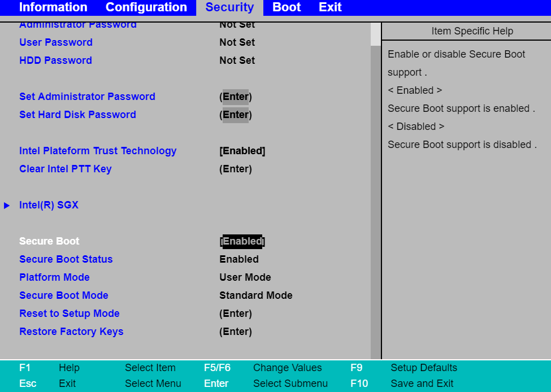551x392 pixels.
Task: Select the Security tab
Action: tap(229, 7)
